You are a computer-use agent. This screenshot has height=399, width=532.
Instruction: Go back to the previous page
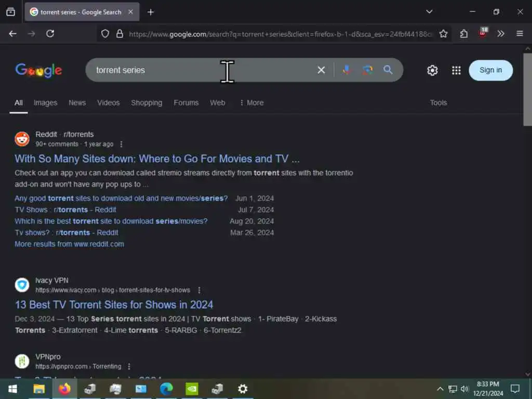(x=12, y=34)
